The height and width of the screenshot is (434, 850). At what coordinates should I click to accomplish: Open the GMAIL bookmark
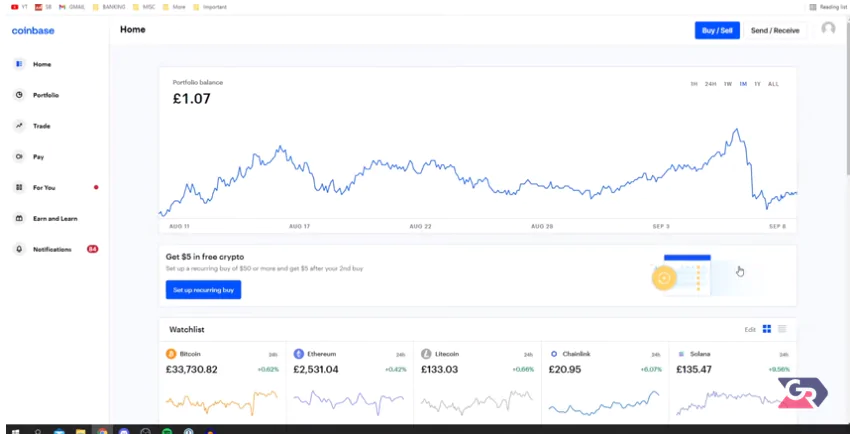tap(72, 7)
